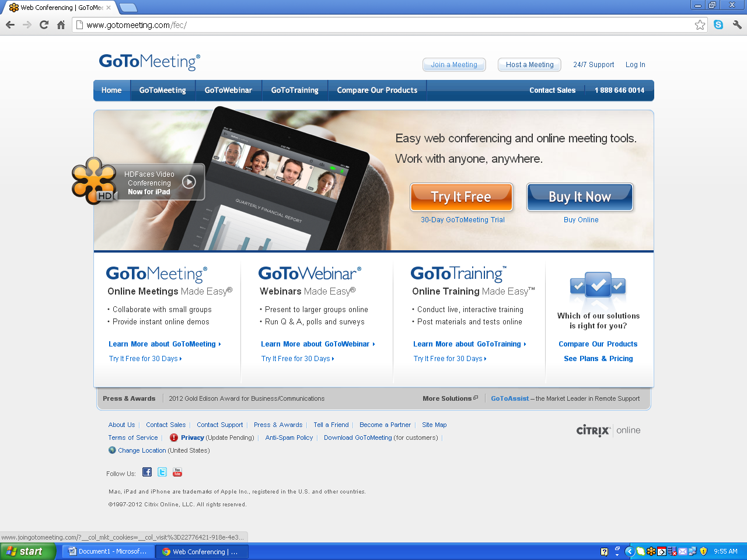Viewport: 747px width, 560px height.
Task: Click the Web Conferencing Chrome taskbar button
Action: click(202, 551)
